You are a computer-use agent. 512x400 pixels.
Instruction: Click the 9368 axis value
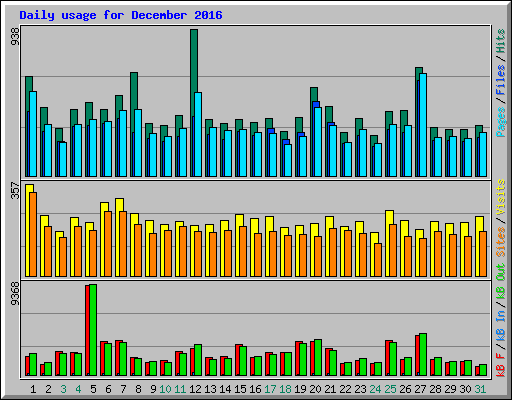pyautogui.click(x=15, y=294)
